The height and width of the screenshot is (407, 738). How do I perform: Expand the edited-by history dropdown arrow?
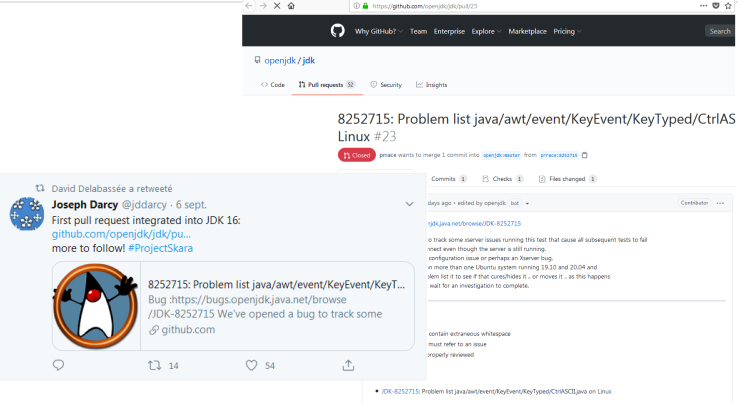pyautogui.click(x=527, y=203)
